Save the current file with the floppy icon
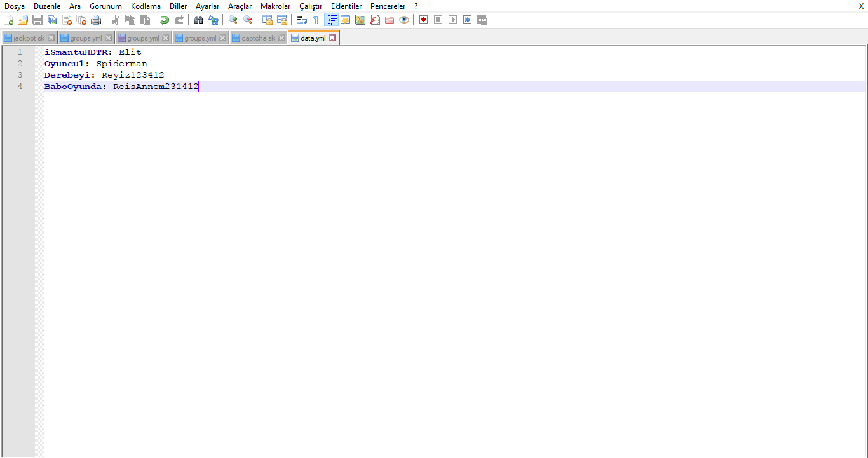This screenshot has width=868, height=458. [37, 20]
